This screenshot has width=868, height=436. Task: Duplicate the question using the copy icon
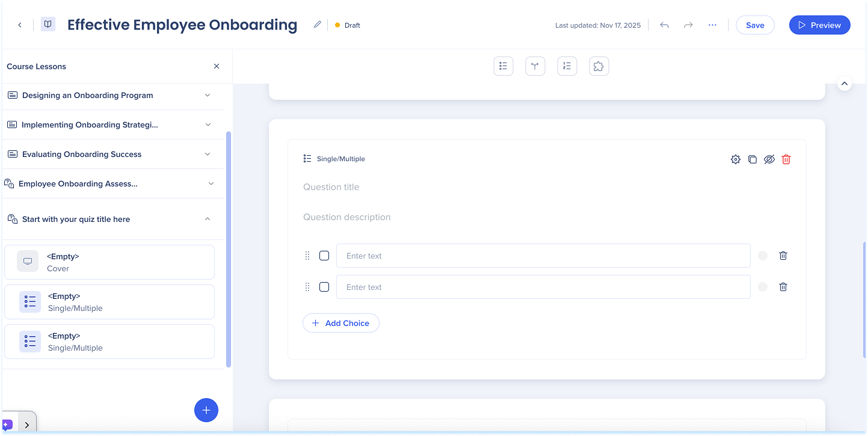pos(752,159)
